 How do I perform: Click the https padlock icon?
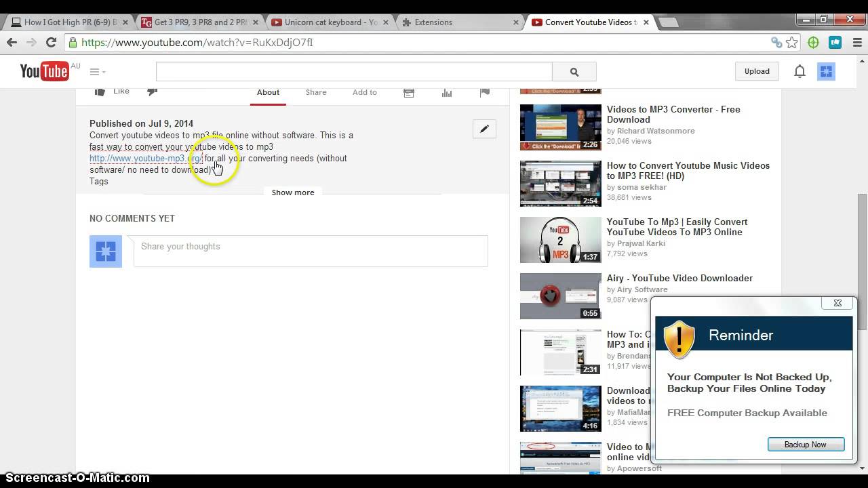[x=73, y=43]
